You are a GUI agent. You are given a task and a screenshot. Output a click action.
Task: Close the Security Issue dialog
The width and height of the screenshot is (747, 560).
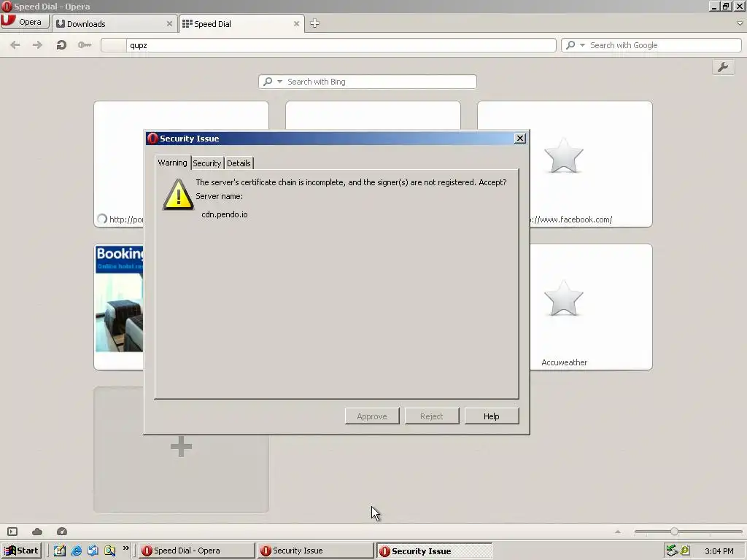tap(519, 139)
